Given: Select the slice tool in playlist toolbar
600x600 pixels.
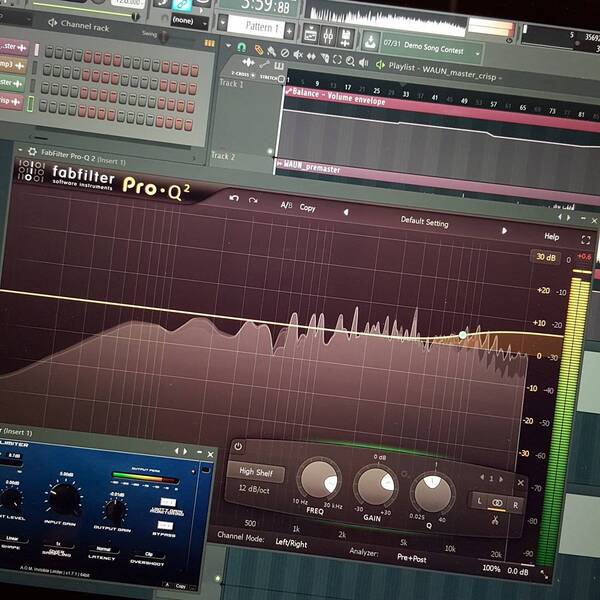Looking at the screenshot, I should [x=324, y=58].
